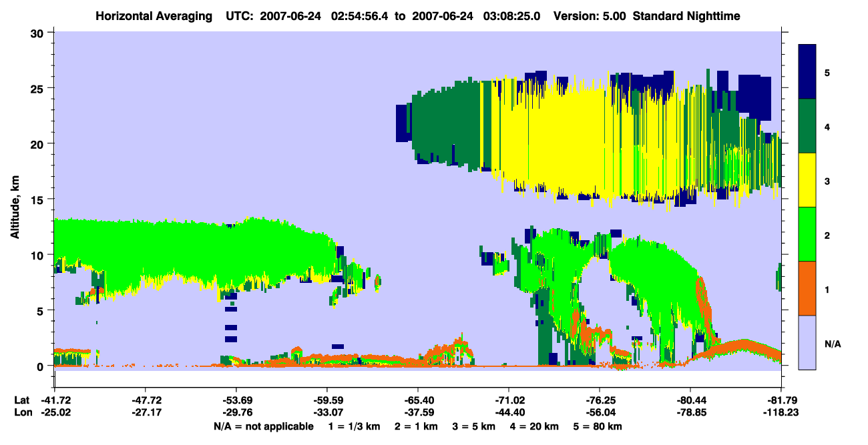Click the y-axis tick label 20
Viewport: 868px width, 445px height.
click(x=39, y=143)
